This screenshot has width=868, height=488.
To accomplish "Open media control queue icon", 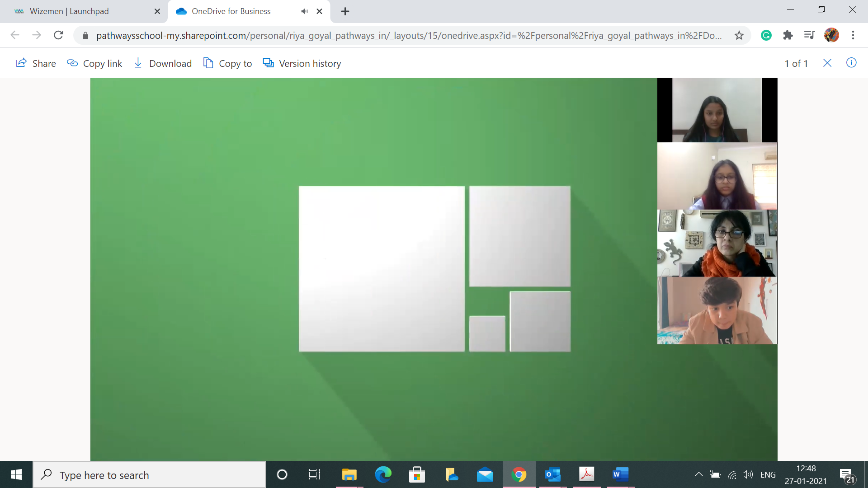I will 810,35.
